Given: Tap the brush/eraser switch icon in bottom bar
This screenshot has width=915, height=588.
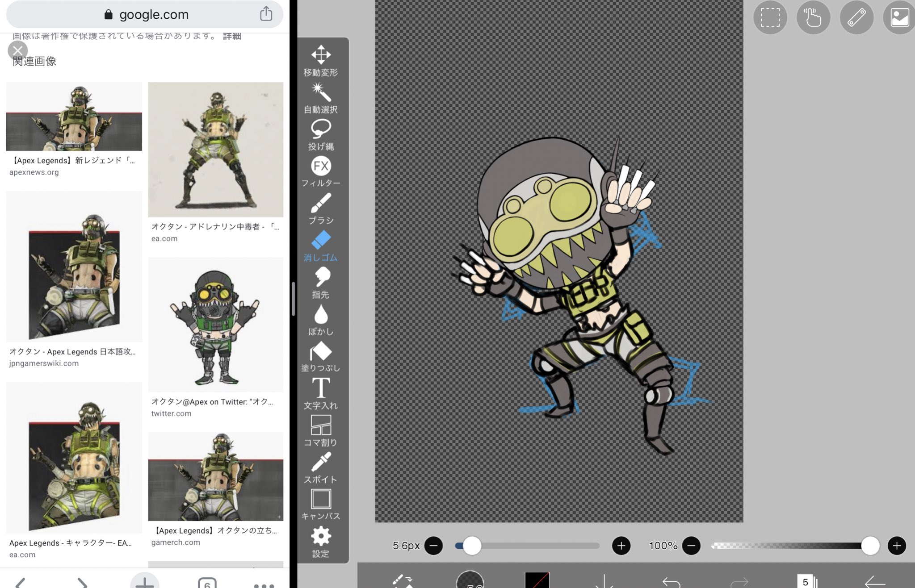Looking at the screenshot, I should pyautogui.click(x=402, y=580).
